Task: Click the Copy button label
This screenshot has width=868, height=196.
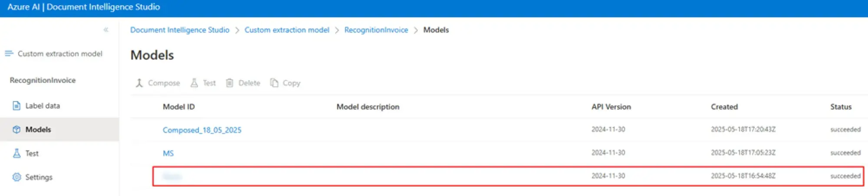Action: click(291, 83)
